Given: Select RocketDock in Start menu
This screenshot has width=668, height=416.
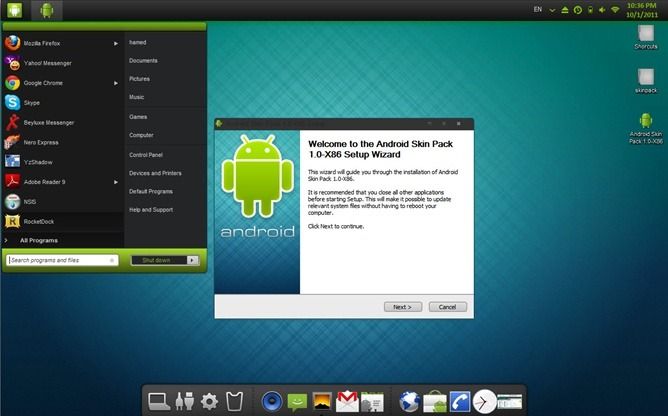Looking at the screenshot, I should coord(63,222).
